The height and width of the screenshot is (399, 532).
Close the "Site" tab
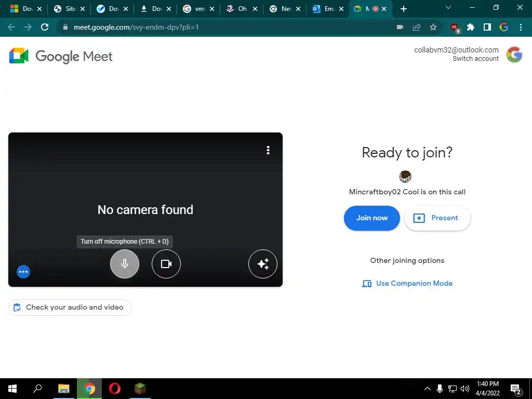83,9
